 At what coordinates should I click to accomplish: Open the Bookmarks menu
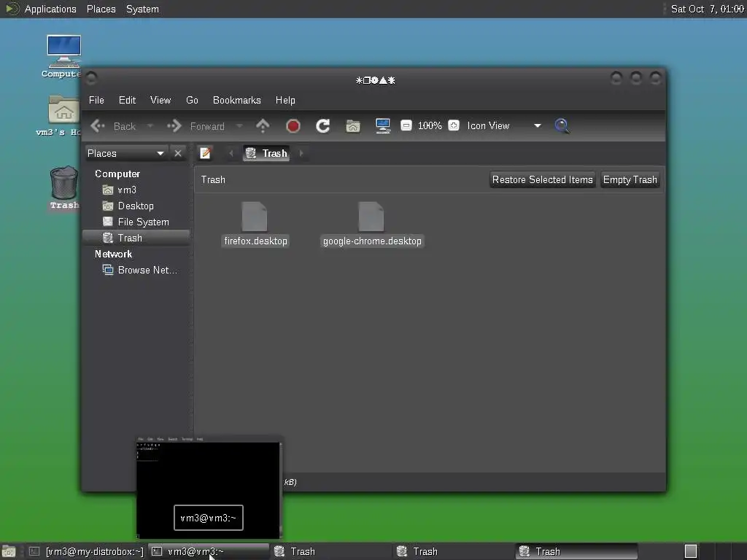click(x=237, y=100)
